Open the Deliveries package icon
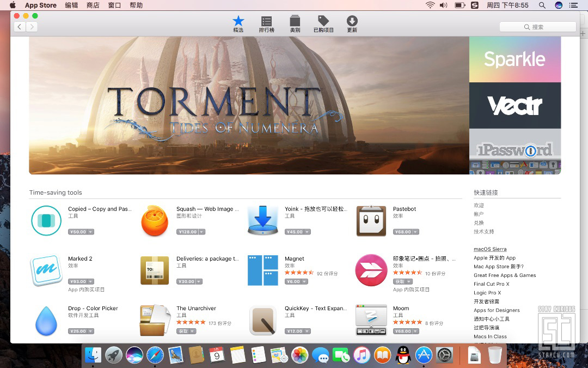This screenshot has height=368, width=588. (x=155, y=270)
